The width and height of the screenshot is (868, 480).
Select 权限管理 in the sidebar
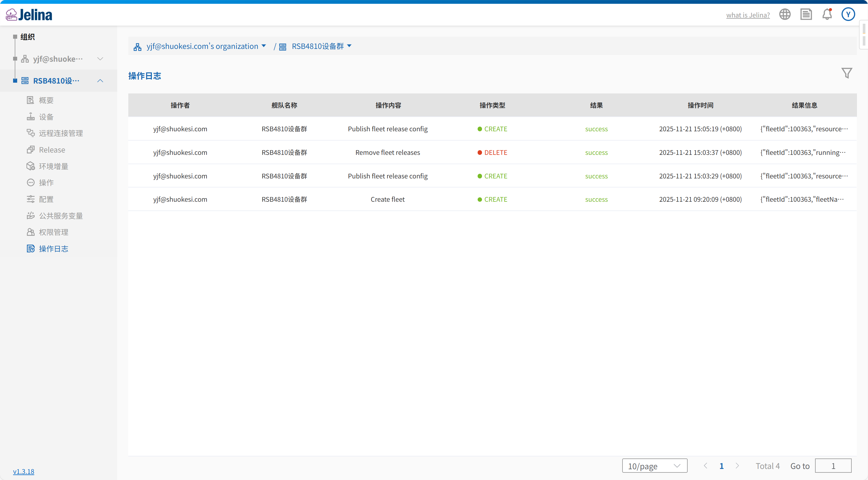[53, 232]
